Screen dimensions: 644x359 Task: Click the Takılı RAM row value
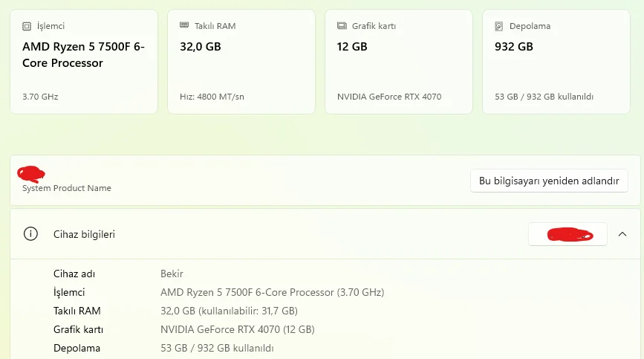(x=229, y=311)
